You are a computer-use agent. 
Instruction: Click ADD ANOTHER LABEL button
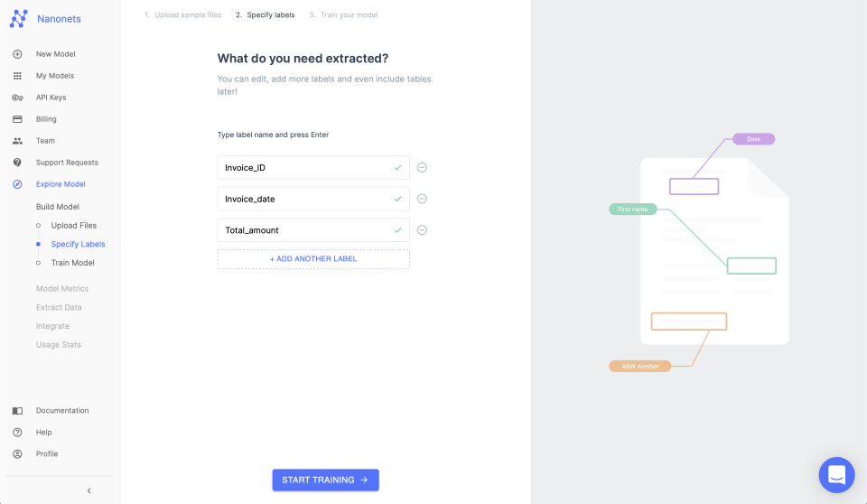coord(313,259)
